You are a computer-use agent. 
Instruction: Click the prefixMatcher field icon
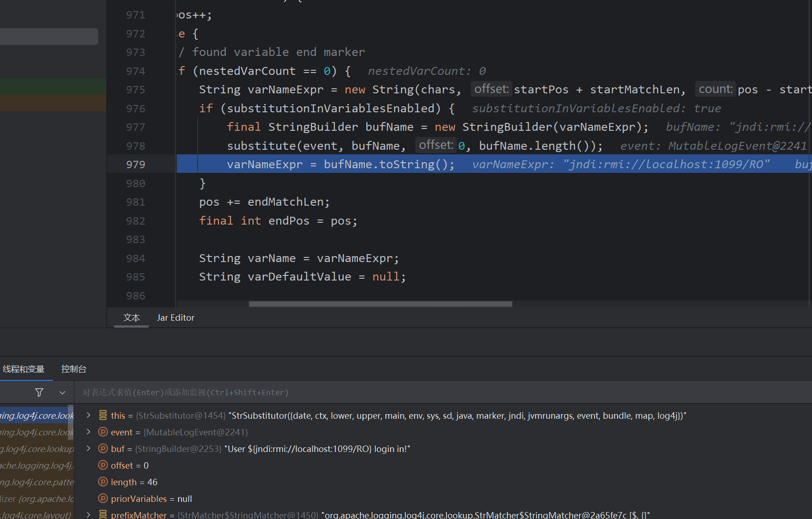[103, 514]
